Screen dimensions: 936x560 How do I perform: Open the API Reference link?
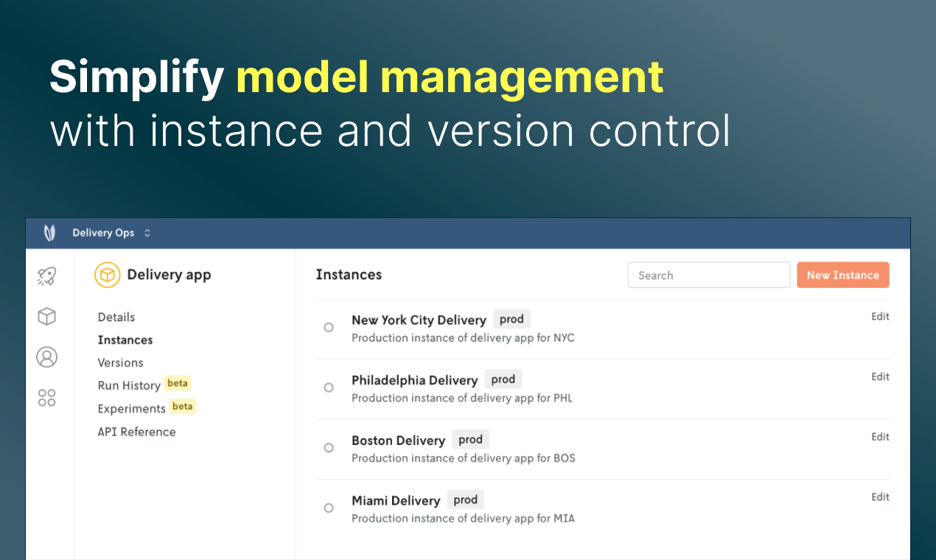(x=136, y=432)
